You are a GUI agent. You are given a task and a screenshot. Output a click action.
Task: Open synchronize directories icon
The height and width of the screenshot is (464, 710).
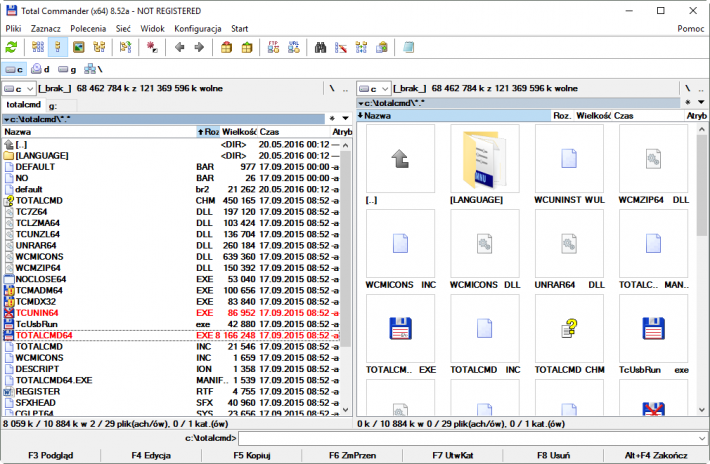tap(361, 47)
